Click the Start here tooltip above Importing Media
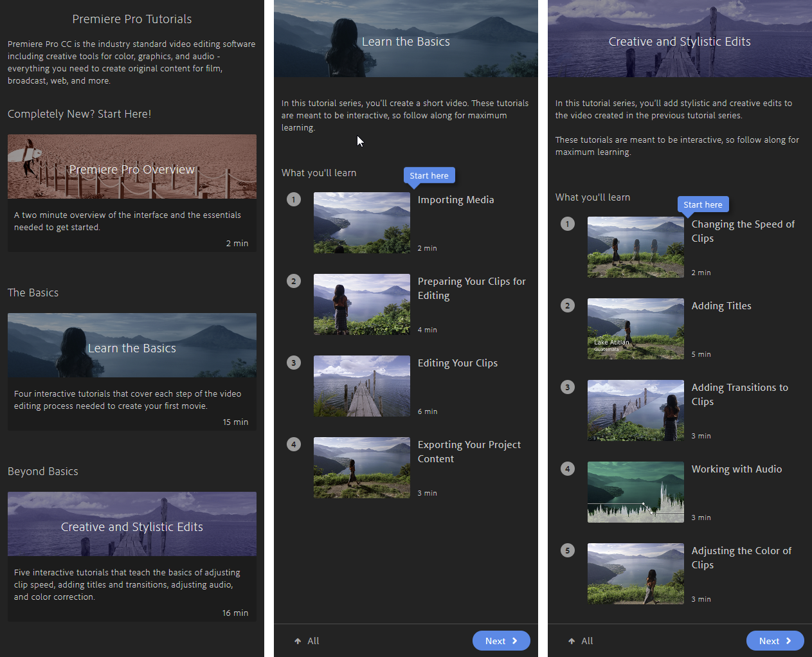Screen dimensions: 812x657 point(429,175)
